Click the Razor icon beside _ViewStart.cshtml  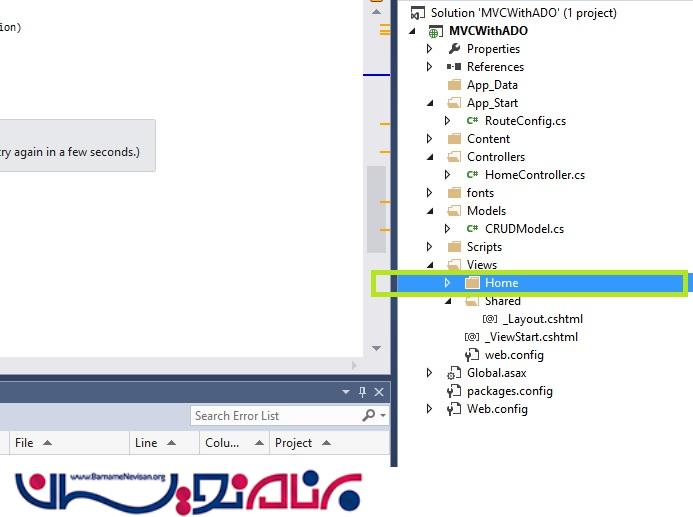point(472,337)
